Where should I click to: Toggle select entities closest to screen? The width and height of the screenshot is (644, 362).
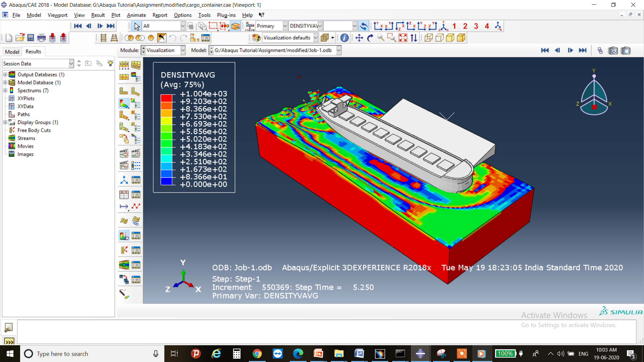click(x=236, y=26)
